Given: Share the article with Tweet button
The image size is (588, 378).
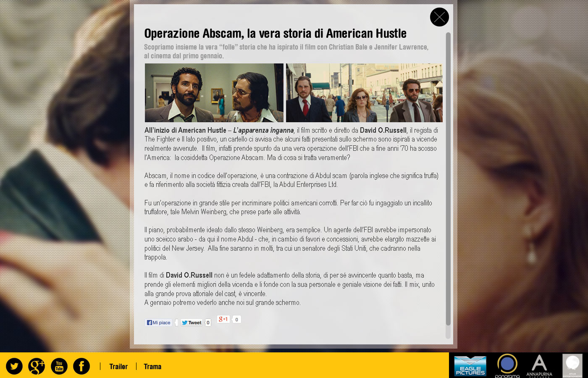Looking at the screenshot, I should (192, 323).
